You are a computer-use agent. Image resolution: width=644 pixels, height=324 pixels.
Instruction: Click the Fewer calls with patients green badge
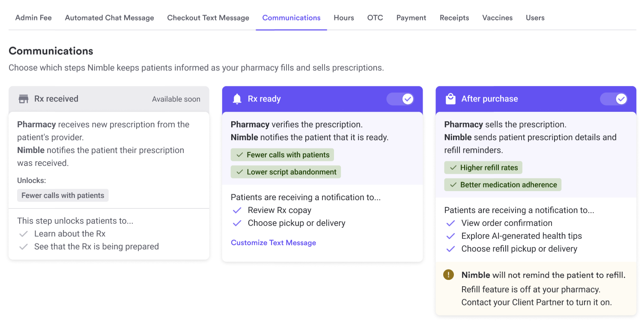coord(283,155)
